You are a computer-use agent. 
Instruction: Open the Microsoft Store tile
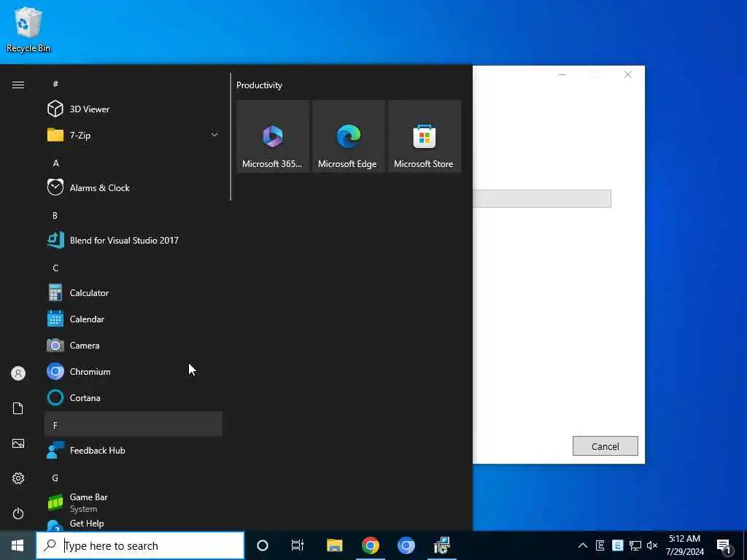[x=424, y=136]
